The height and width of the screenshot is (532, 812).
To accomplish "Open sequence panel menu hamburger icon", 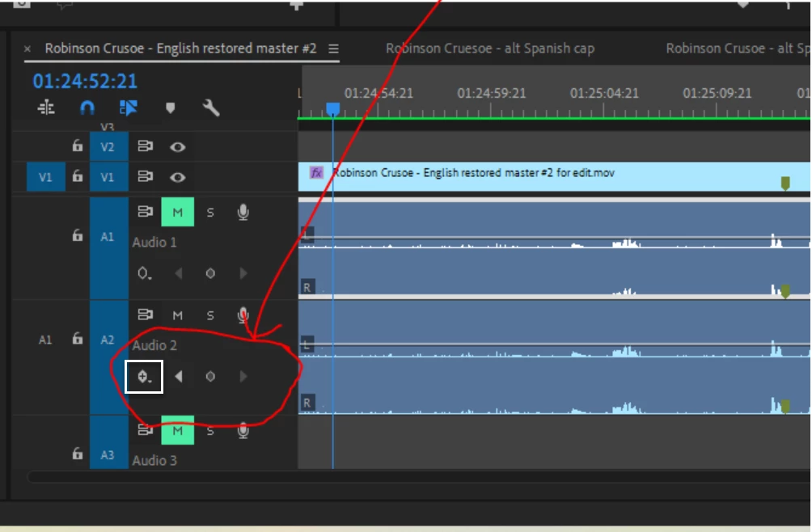I will point(333,49).
